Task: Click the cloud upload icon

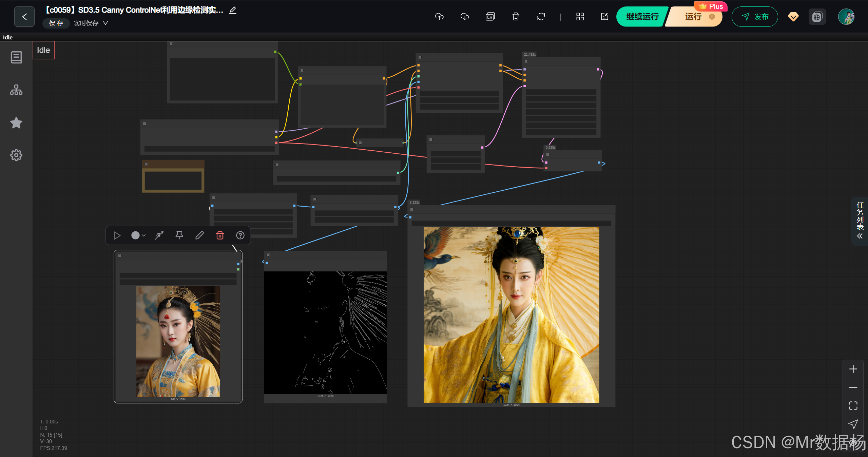Action: 439,17
